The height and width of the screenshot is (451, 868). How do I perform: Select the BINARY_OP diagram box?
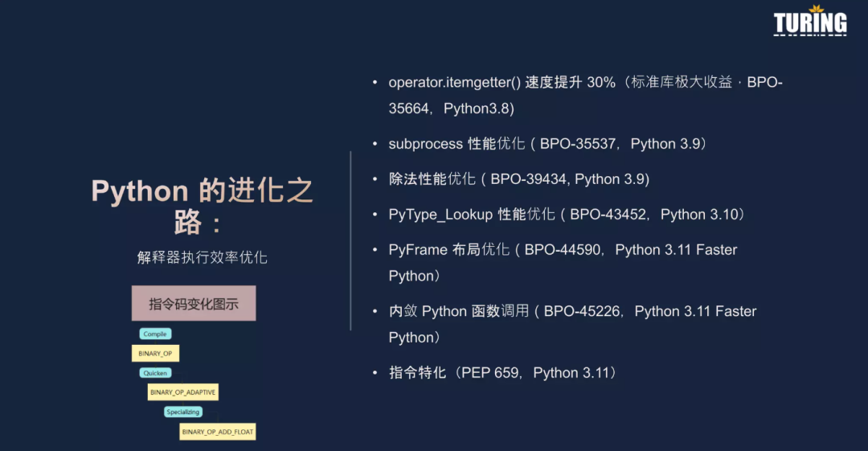(155, 354)
